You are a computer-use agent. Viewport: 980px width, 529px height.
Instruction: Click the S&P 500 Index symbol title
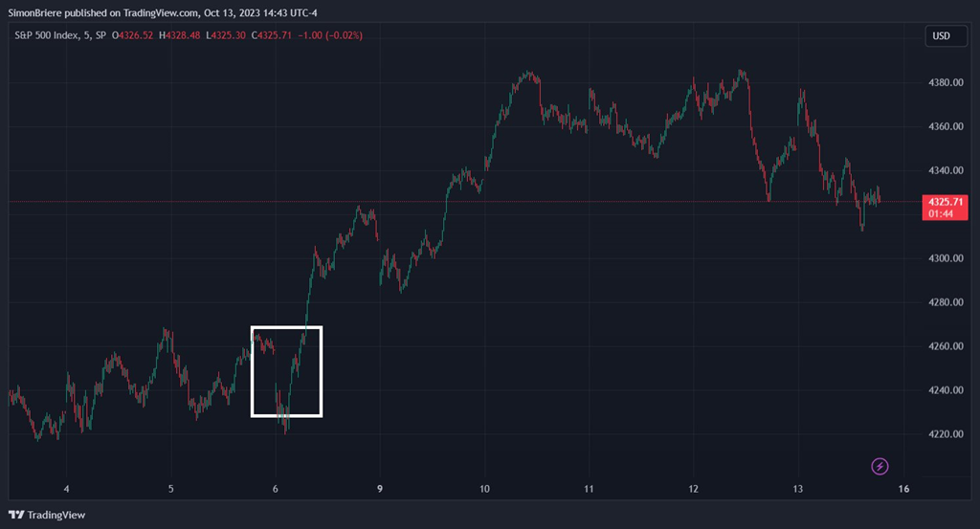pyautogui.click(x=47, y=35)
